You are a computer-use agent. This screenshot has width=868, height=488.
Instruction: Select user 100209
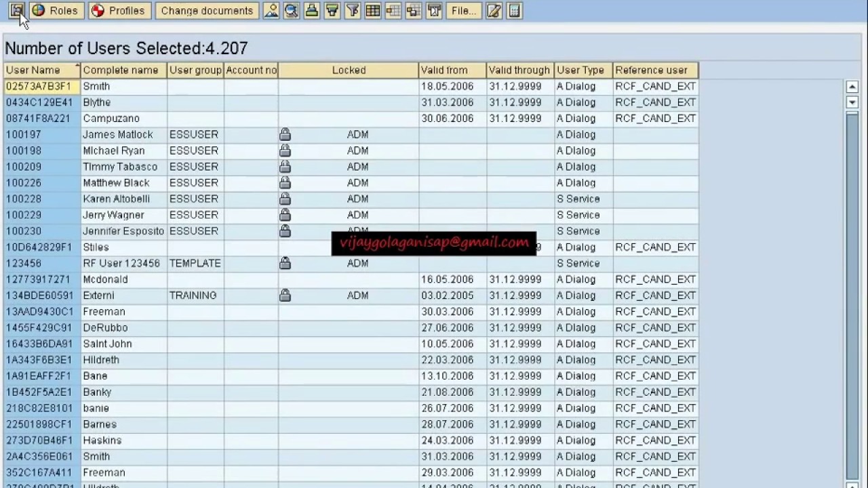coord(42,167)
